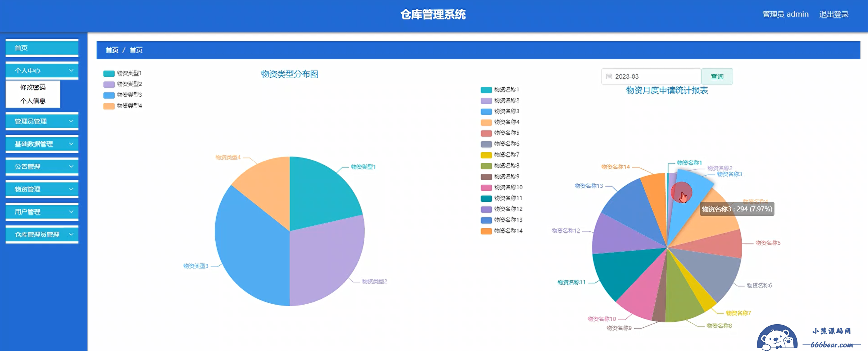
Task: Toggle 物资名称13 legend entry
Action: [x=502, y=219]
